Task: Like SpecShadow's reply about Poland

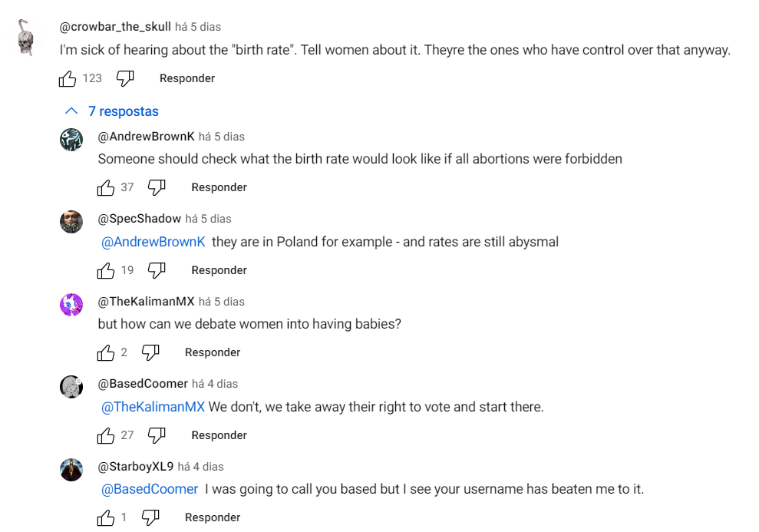Action: coord(106,270)
